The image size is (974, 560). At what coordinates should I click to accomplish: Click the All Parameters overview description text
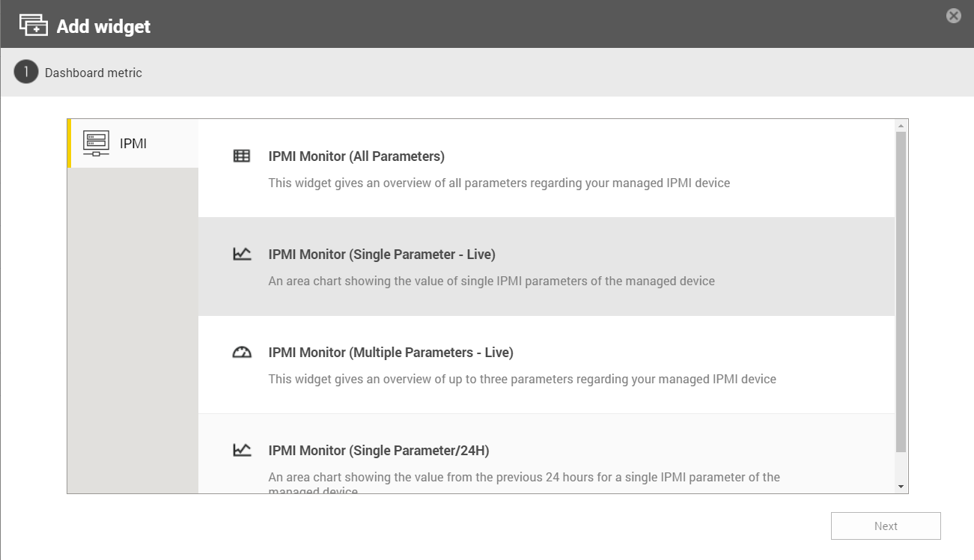[x=499, y=183]
